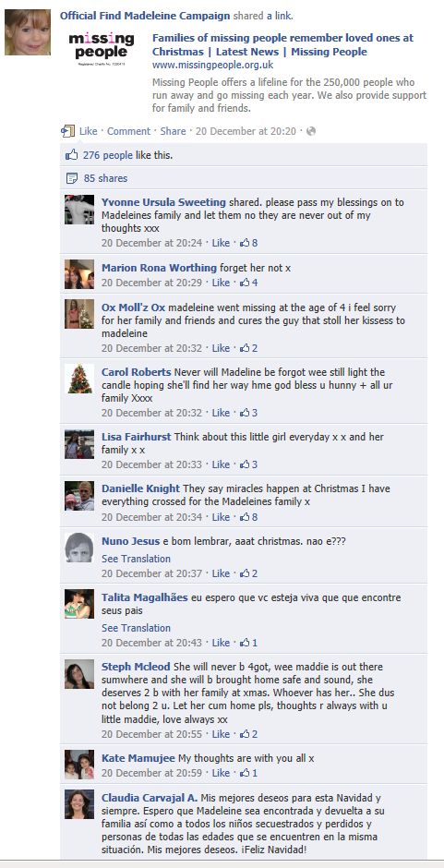Open the Missing People logo thumbnail

[x=101, y=49]
